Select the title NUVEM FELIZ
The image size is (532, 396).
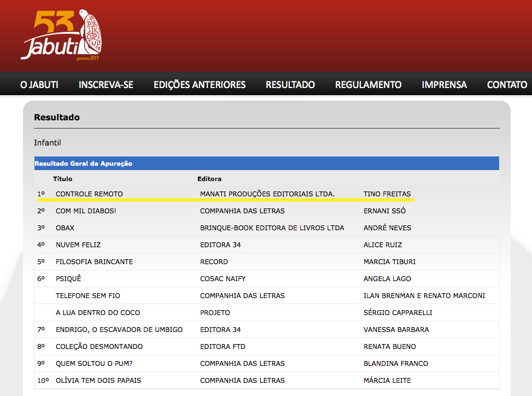point(78,244)
